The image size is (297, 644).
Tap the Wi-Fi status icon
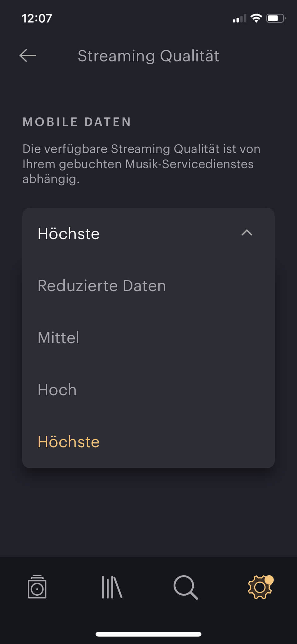(256, 18)
